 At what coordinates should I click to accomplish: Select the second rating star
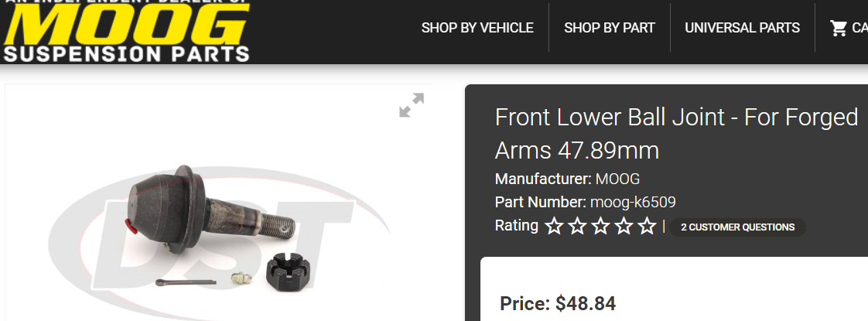[577, 226]
